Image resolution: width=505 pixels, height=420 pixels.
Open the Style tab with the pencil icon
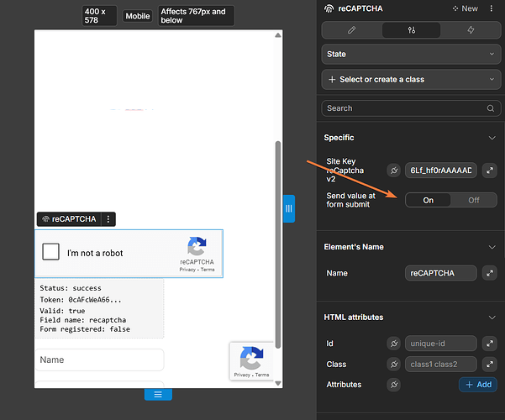coord(352,30)
